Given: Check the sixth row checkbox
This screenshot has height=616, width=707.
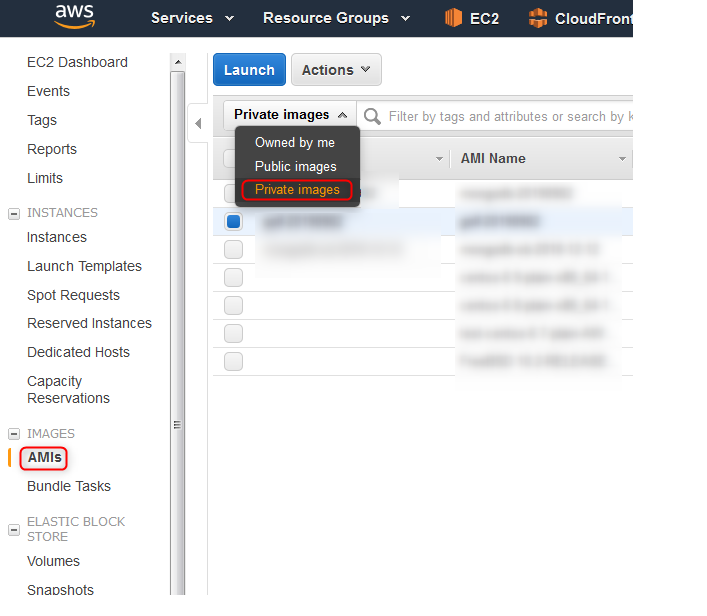Looking at the screenshot, I should (234, 333).
